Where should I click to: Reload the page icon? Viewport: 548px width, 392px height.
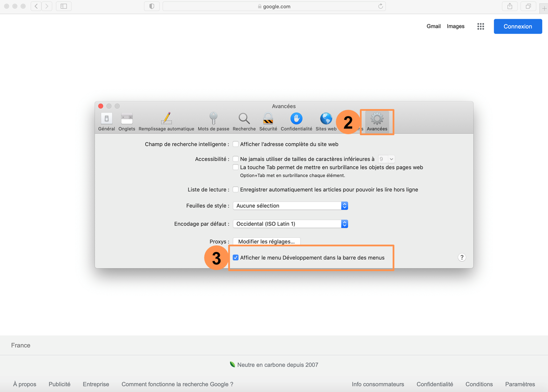coord(380,6)
